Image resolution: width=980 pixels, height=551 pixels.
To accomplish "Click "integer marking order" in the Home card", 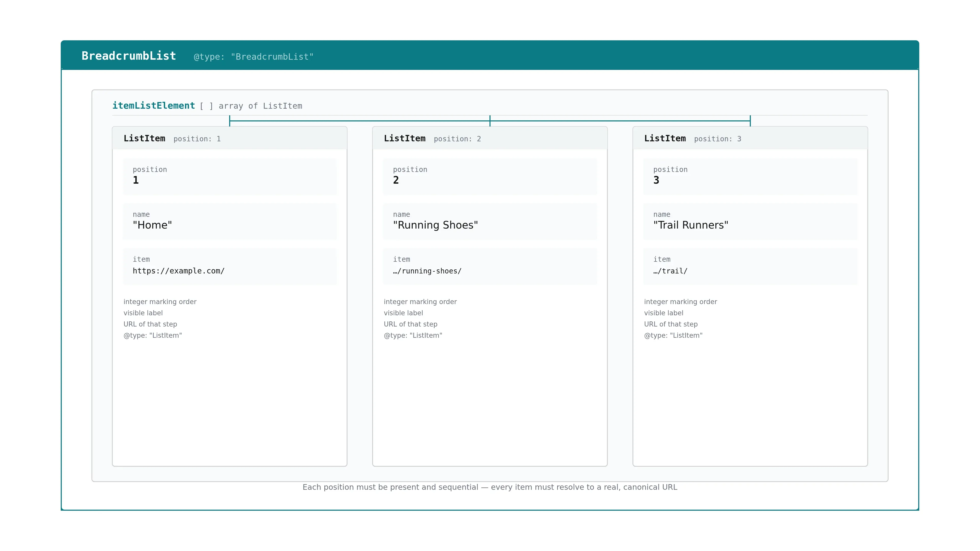I will (160, 302).
